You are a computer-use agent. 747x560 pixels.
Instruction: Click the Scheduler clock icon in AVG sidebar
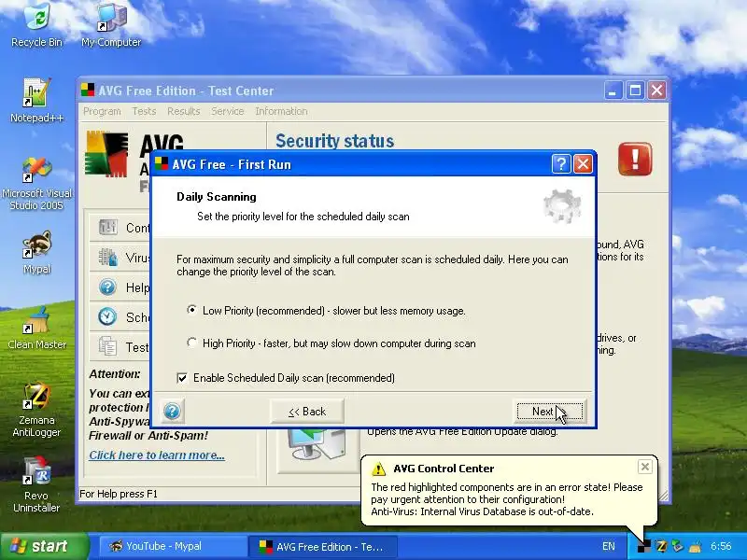click(x=107, y=316)
